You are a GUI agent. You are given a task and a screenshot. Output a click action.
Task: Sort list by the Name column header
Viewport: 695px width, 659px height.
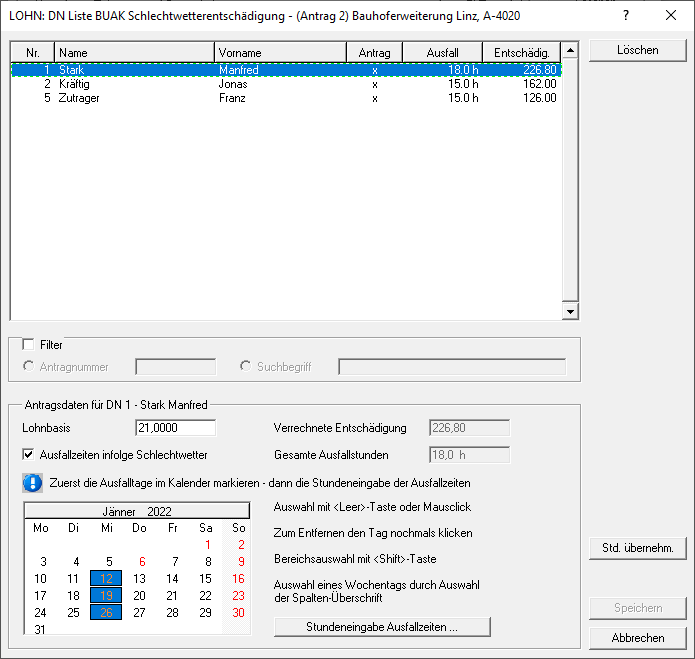[134, 52]
